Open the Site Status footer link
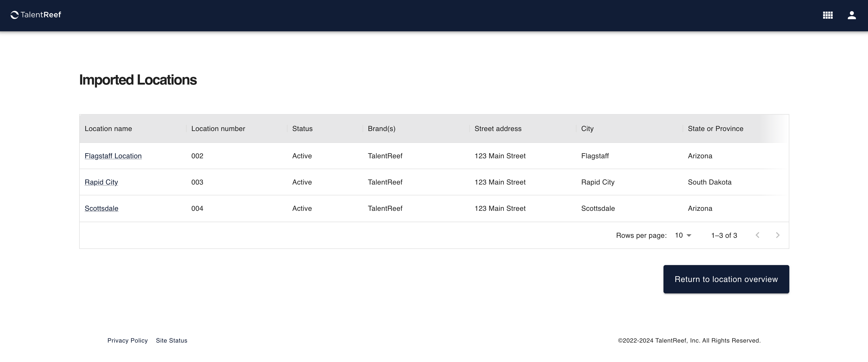Viewport: 868px width, 362px height. coord(171,340)
